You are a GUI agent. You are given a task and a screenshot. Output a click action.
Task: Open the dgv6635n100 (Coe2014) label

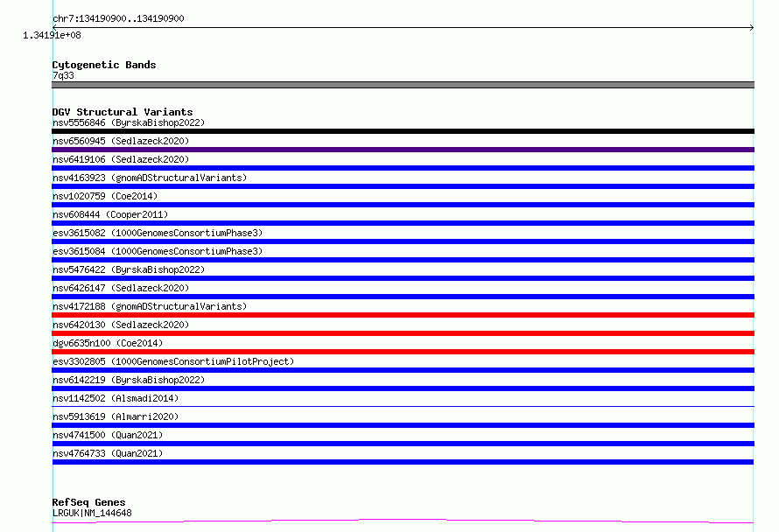(108, 343)
